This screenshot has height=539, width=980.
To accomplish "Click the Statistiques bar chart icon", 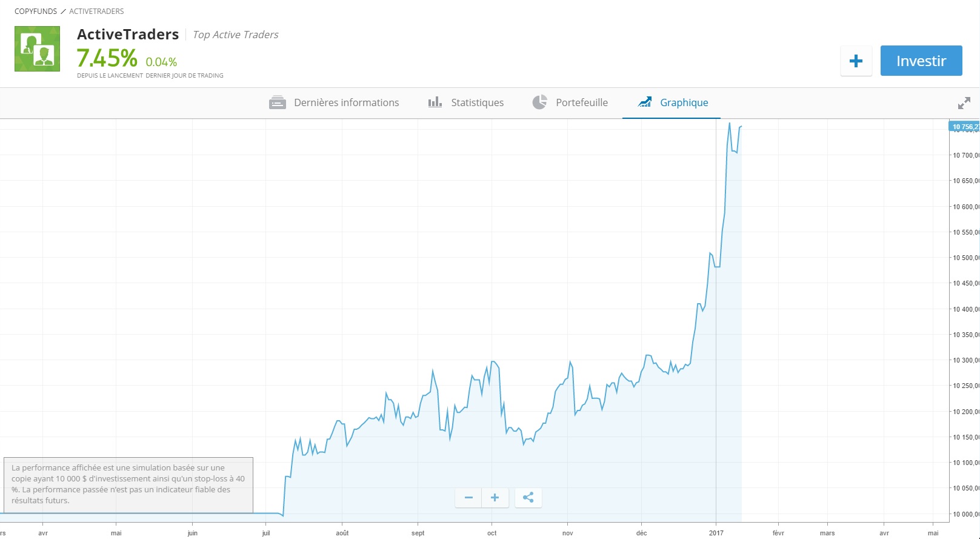I will click(x=435, y=102).
